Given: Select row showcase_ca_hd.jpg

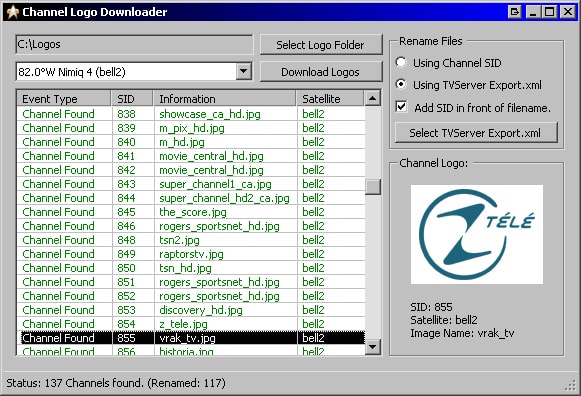Looking at the screenshot, I should (x=191, y=114).
